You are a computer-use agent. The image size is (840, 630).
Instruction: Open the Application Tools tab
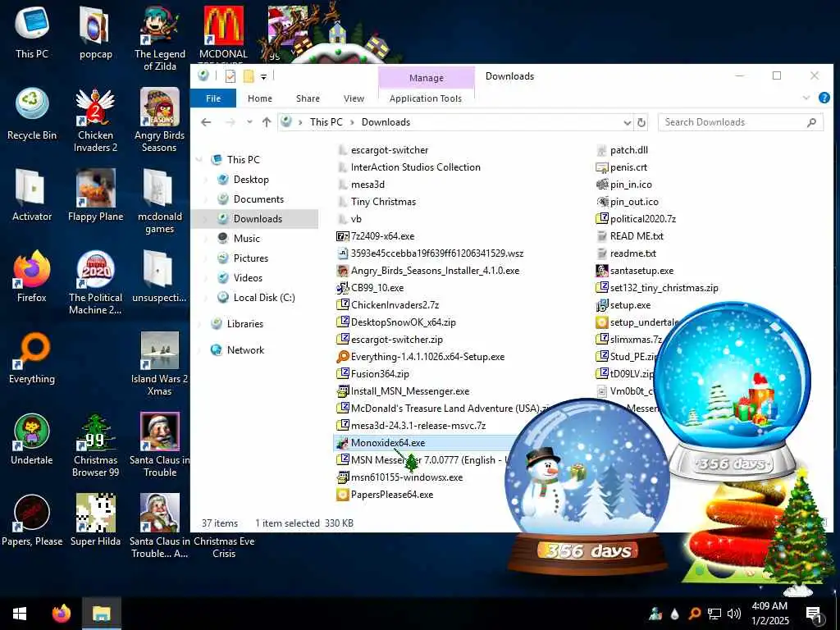pyautogui.click(x=426, y=98)
